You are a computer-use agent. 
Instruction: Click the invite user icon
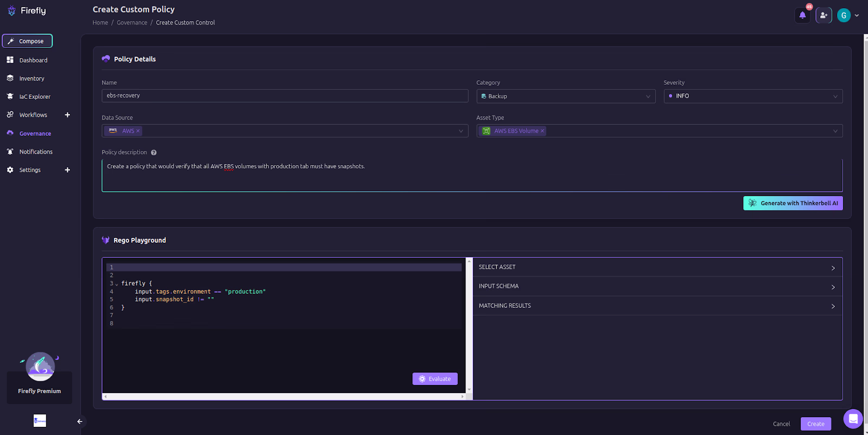(824, 15)
